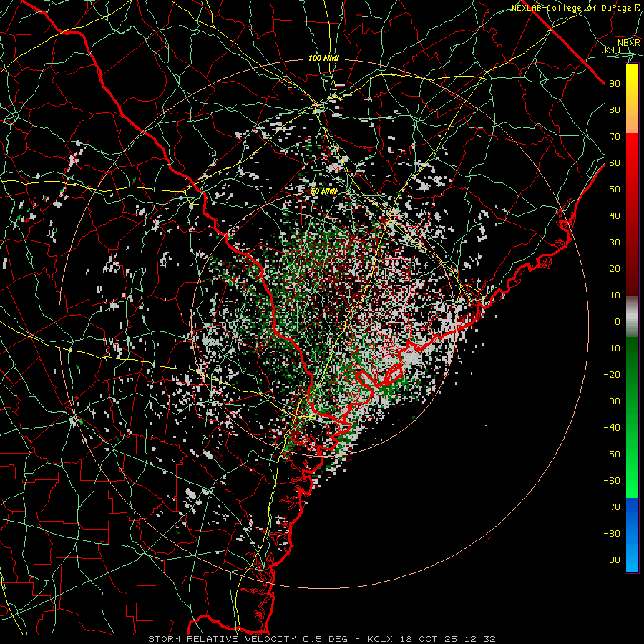The height and width of the screenshot is (644, 644).
Task: Click the 60 value on velocity scale
Action: [x=615, y=162]
